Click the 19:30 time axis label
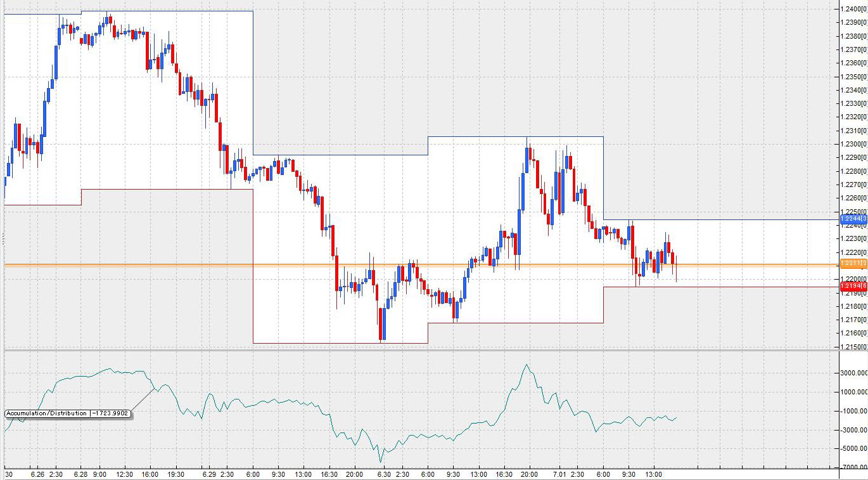The height and width of the screenshot is (480, 868). 176,474
